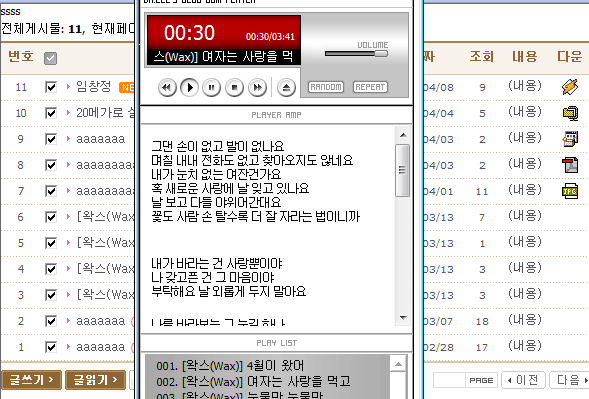
Task: Uncheck the checkbox for post 7
Action: click(x=50, y=191)
